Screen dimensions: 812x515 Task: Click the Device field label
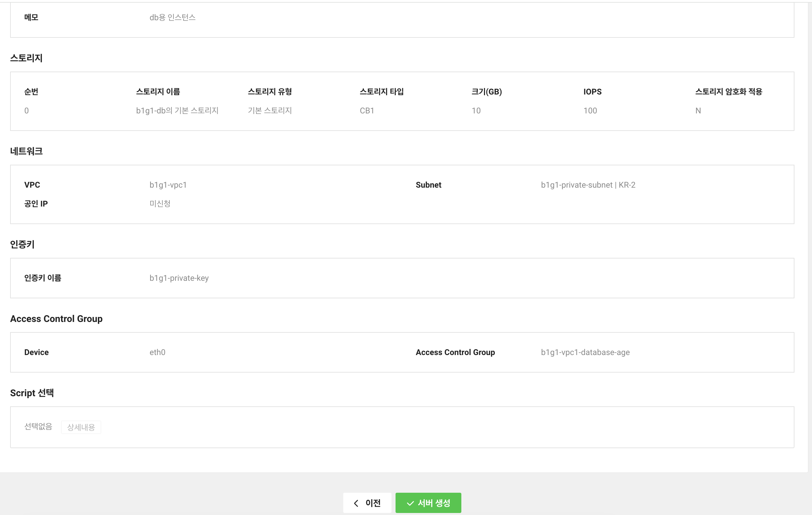[36, 352]
